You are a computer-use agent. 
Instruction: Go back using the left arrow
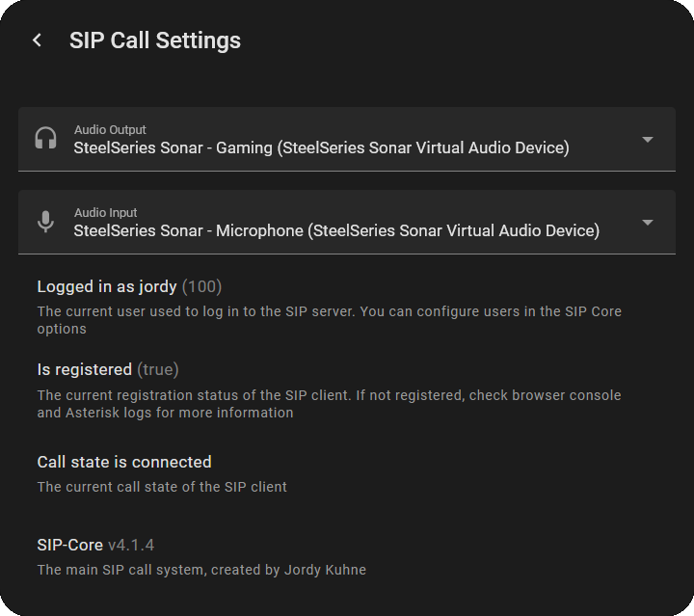tap(38, 40)
